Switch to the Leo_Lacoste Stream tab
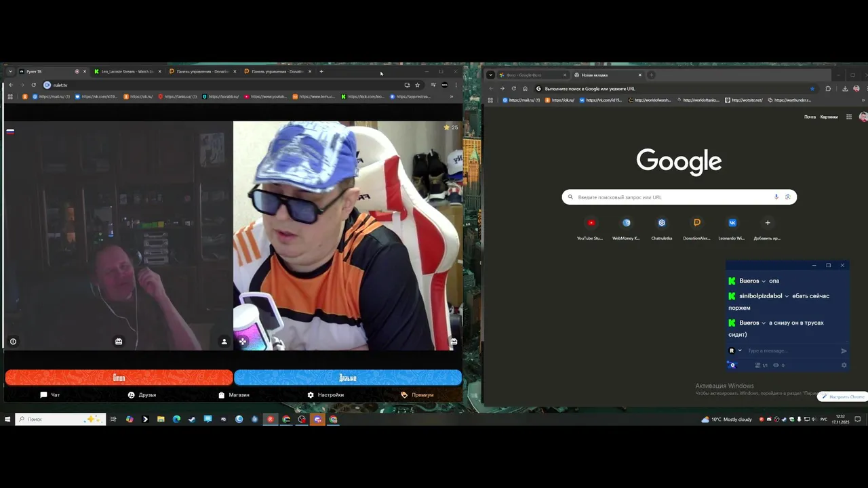868x488 pixels. pyautogui.click(x=126, y=71)
